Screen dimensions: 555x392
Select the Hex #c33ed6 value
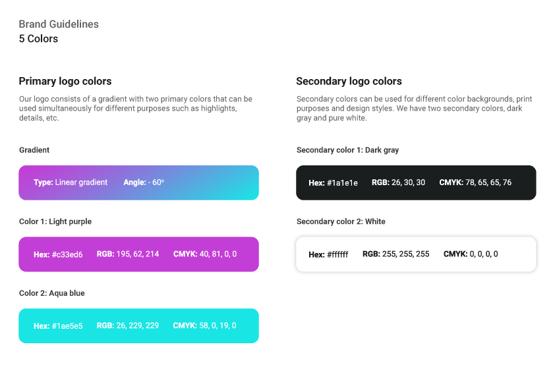pyautogui.click(x=58, y=254)
